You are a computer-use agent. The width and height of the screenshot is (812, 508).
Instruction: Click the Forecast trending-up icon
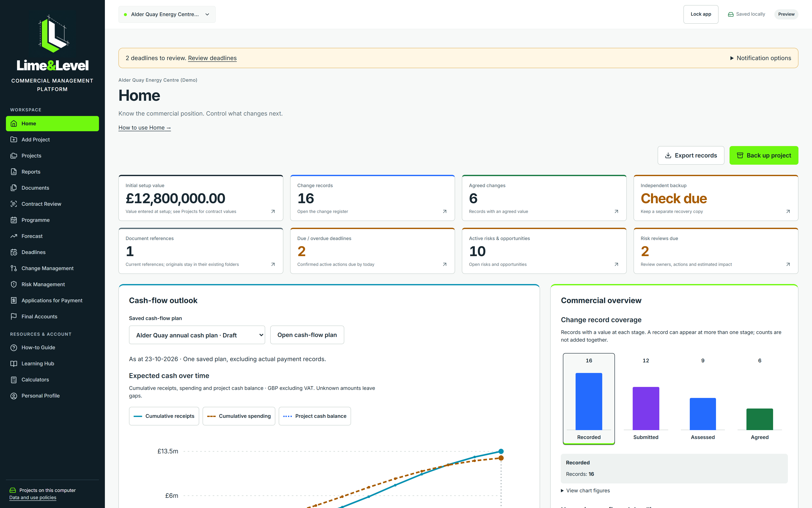click(x=14, y=236)
